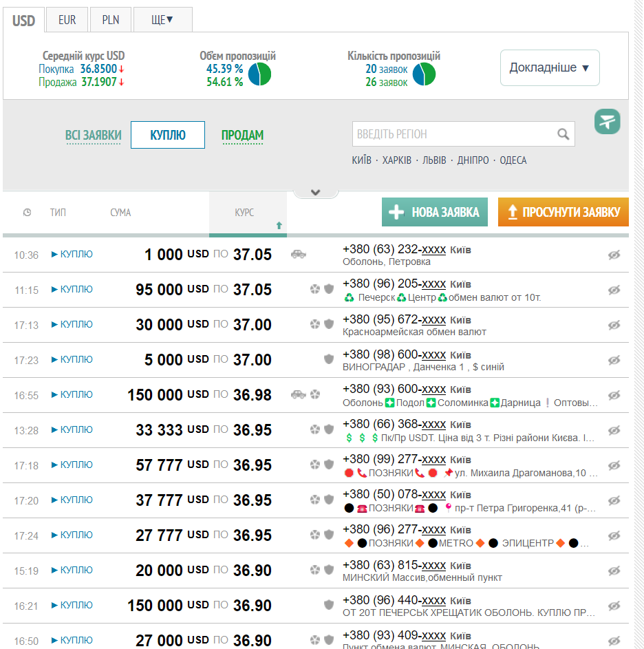644x649 pixels.
Task: Expand the filter panel chevron
Action: pyautogui.click(x=316, y=193)
